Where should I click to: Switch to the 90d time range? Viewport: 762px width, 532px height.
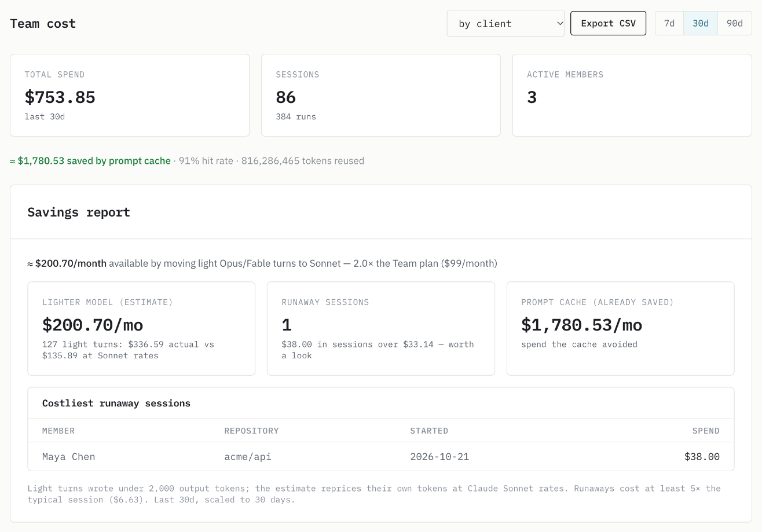tap(735, 23)
